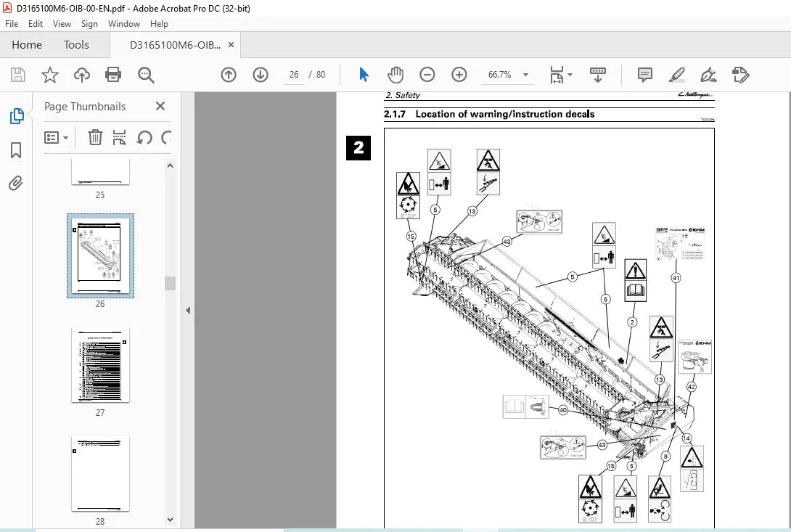
Task: Click the Read mode keyboard icon
Action: [598, 75]
